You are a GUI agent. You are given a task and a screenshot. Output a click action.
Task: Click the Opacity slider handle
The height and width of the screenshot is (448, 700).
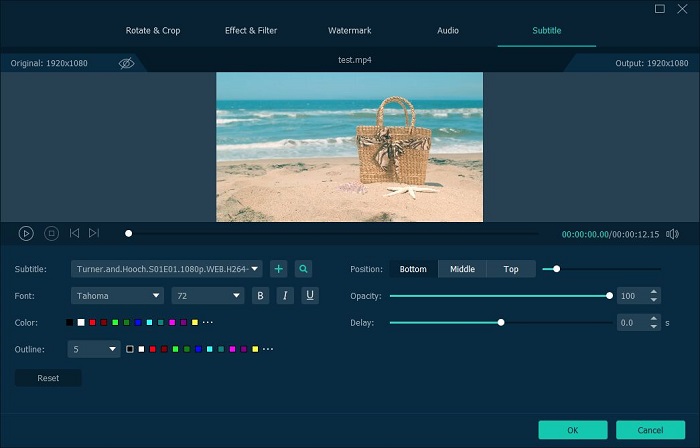(609, 295)
